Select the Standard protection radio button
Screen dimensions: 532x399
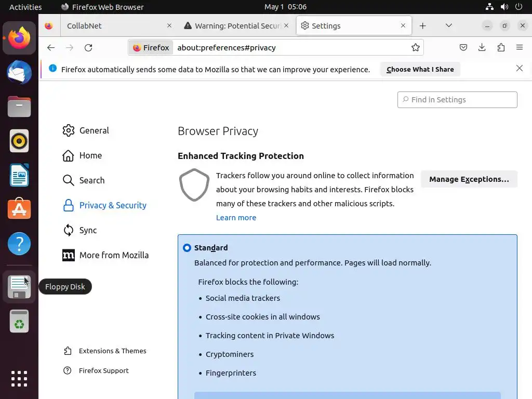187,248
